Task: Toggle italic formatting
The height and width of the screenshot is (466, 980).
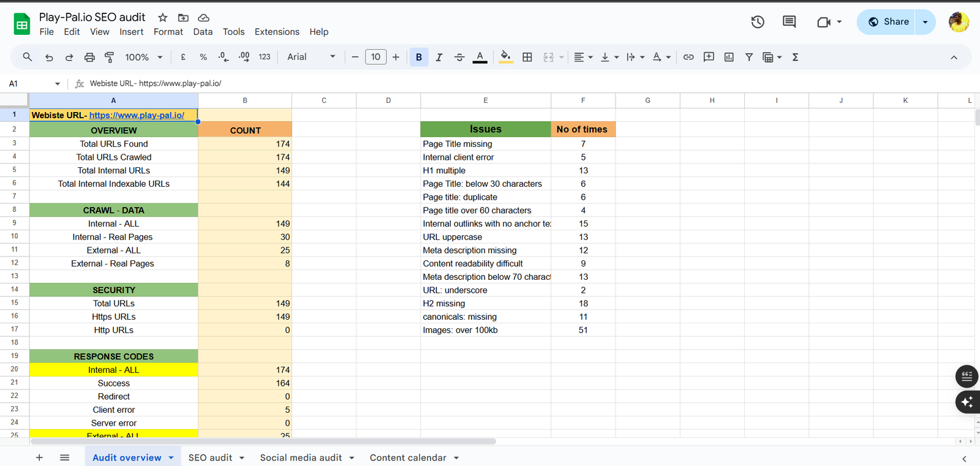Action: (439, 57)
